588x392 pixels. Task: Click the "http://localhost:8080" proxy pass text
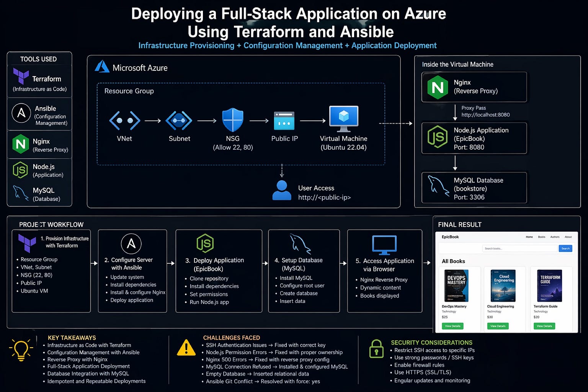(x=485, y=115)
